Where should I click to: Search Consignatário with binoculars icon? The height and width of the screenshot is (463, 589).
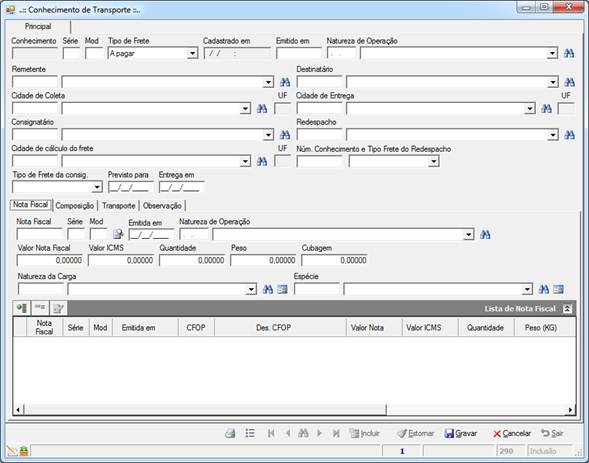[285, 135]
